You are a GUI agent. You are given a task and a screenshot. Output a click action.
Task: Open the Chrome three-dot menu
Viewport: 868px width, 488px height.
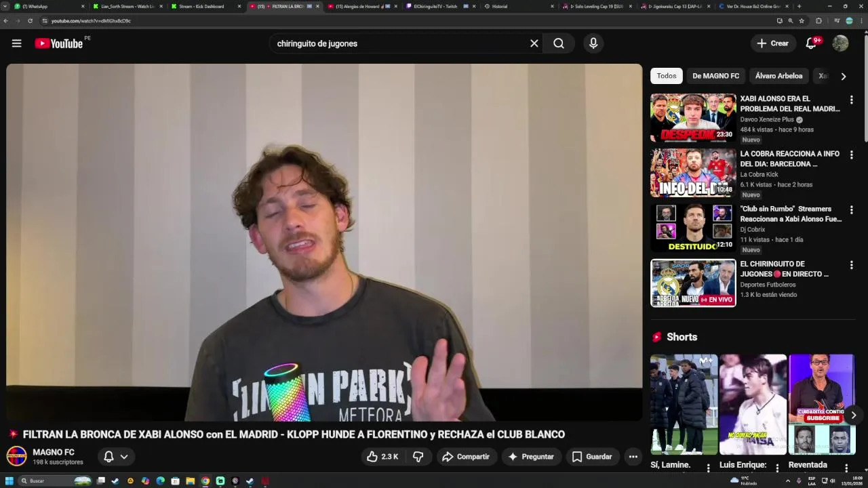[x=862, y=21]
